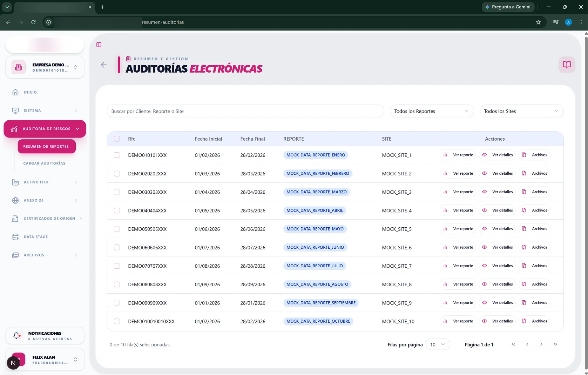Screen dimensions: 588x375
Task: Expand the Empresa Demo company selector
Action: 45,67
